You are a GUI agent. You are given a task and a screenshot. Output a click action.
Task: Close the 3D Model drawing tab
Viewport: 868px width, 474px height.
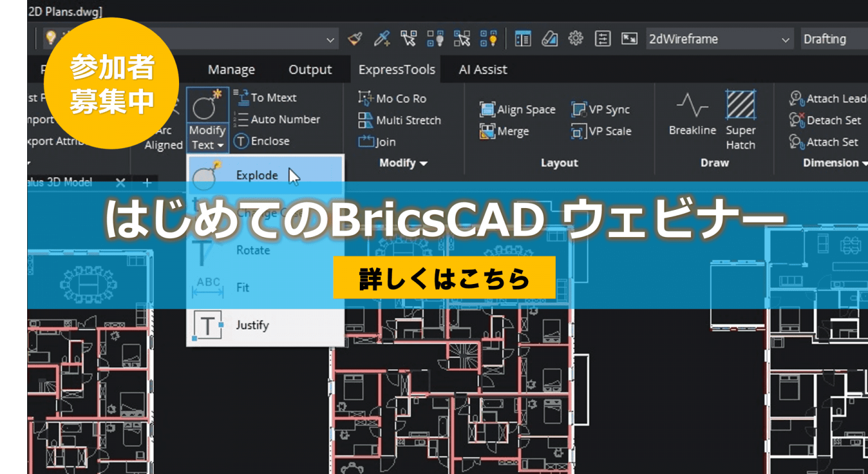120,182
